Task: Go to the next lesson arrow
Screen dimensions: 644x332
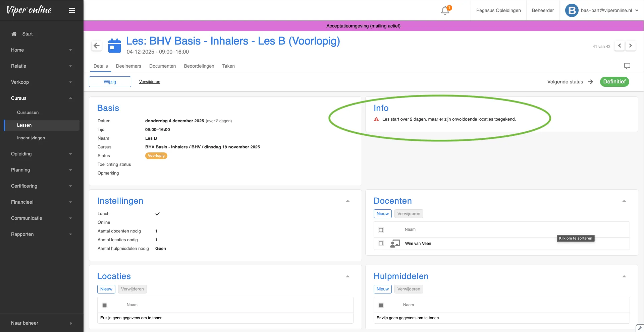Action: [x=630, y=46]
